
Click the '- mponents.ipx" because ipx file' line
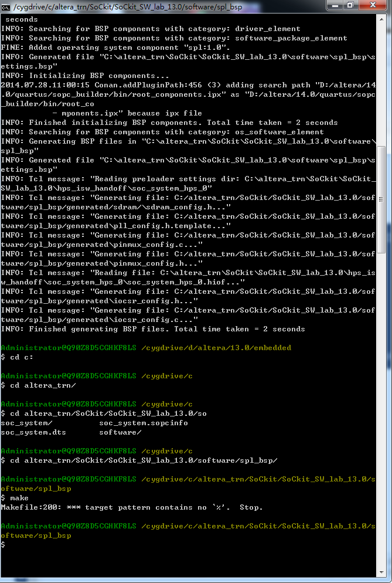(127, 113)
